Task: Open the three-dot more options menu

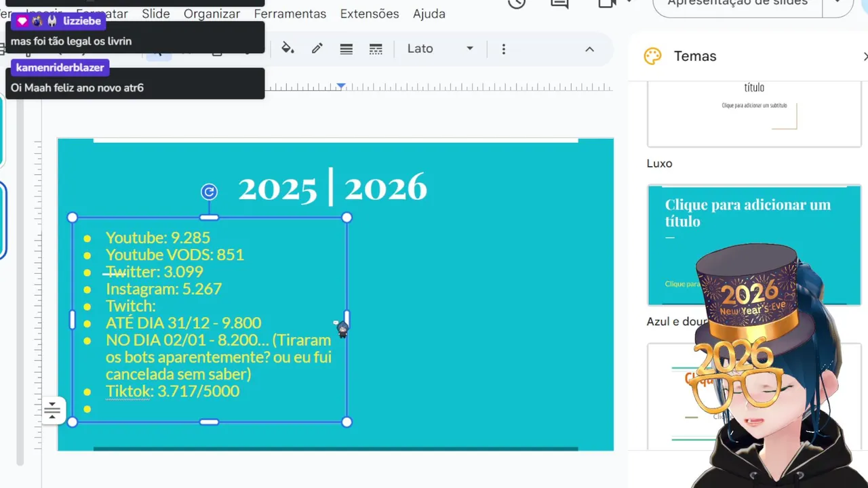Action: (503, 49)
